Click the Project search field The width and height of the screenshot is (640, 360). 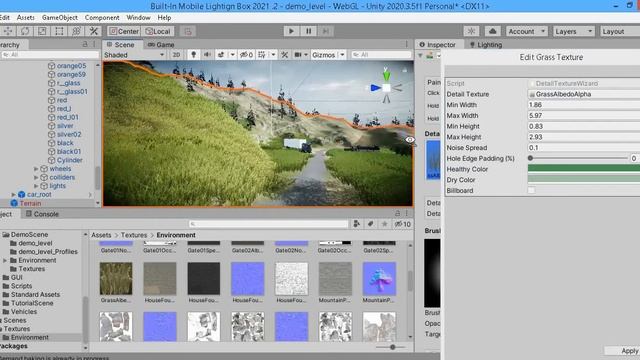click(x=268, y=224)
